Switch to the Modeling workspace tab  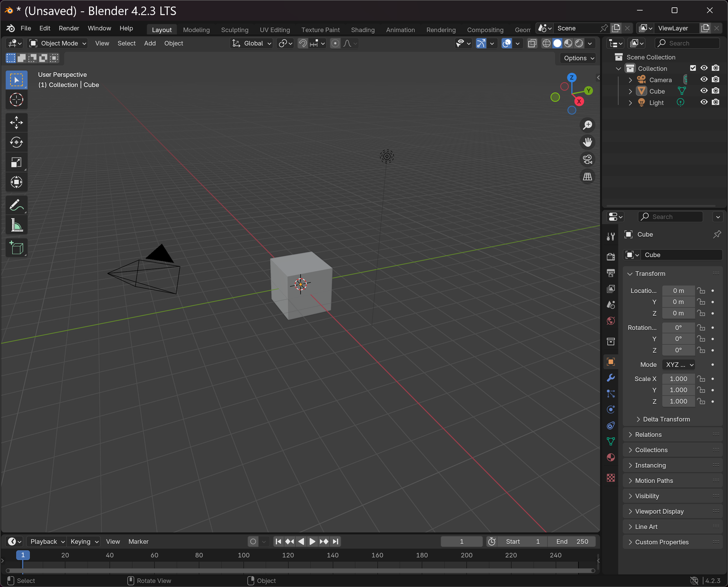click(196, 30)
